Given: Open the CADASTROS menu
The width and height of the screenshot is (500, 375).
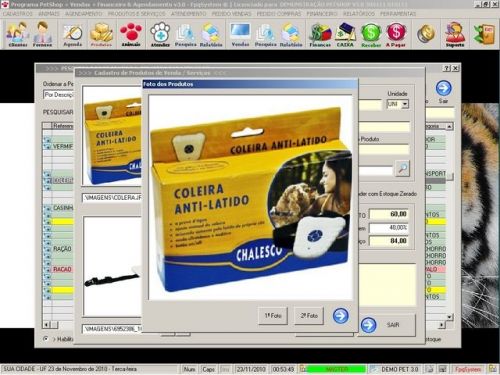Looking at the screenshot, I should pos(18,14).
